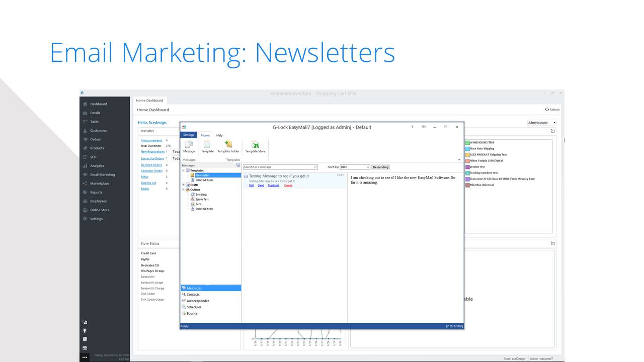
Task: Expand the Drafts tree node
Action: pyautogui.click(x=183, y=185)
